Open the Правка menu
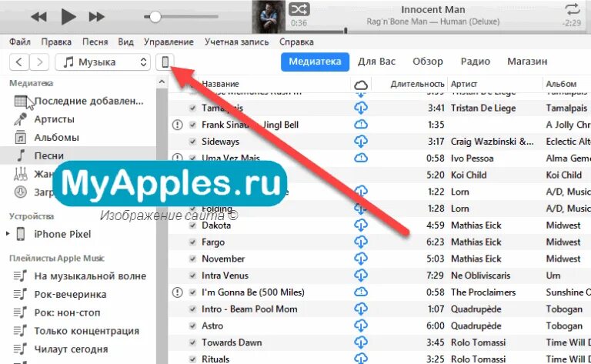The height and width of the screenshot is (364, 591). [x=56, y=42]
